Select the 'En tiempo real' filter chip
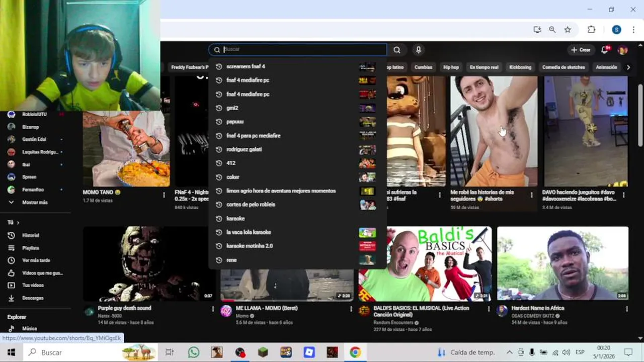 click(484, 67)
